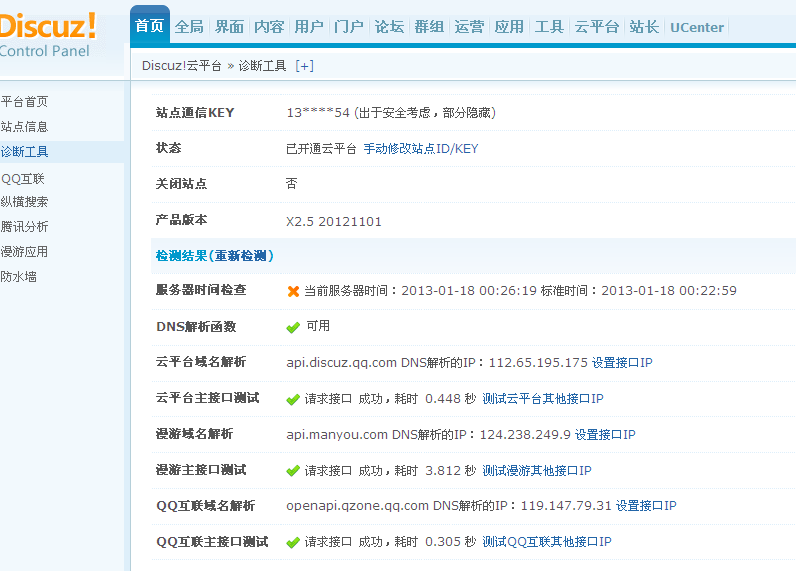
Task: Click product version X2.5 20121101
Action: [x=334, y=222]
